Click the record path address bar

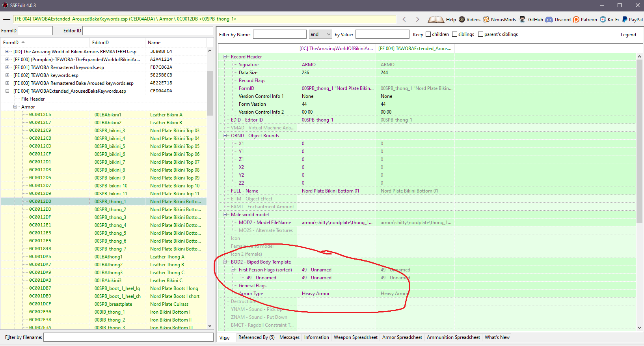point(205,19)
